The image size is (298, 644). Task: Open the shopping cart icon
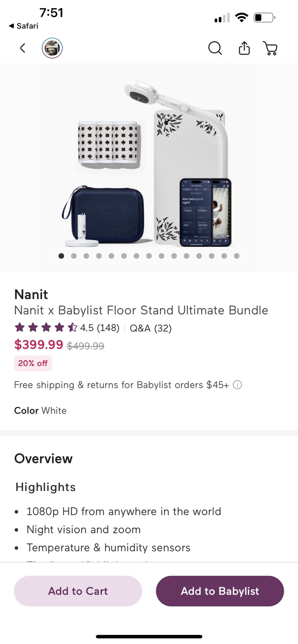[270, 48]
